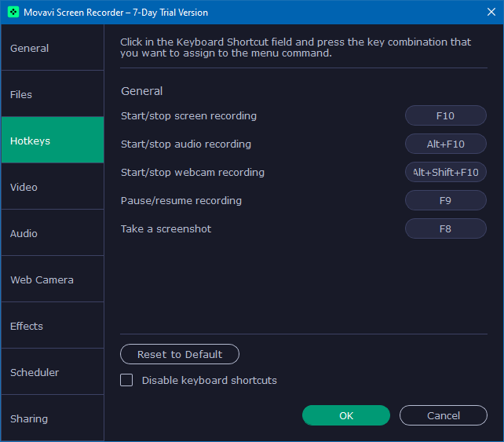Select the F8 screenshot shortcut field
Screen dimensions: 504x442
pos(445,229)
